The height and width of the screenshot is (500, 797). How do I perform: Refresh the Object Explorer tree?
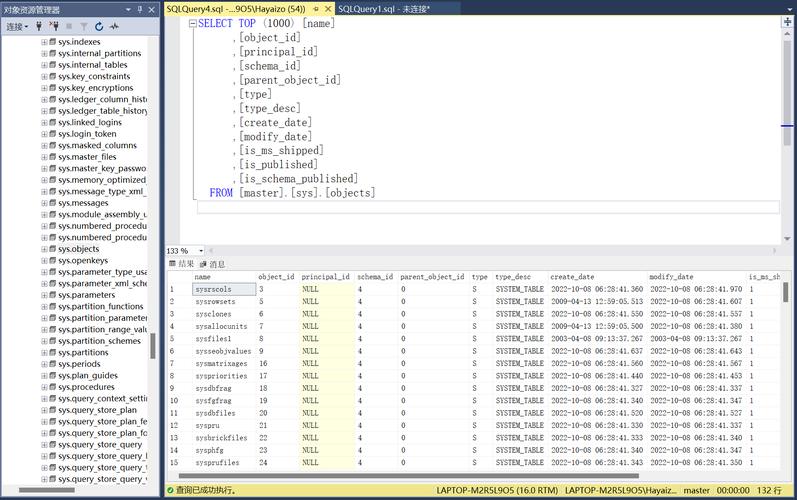coord(98,26)
